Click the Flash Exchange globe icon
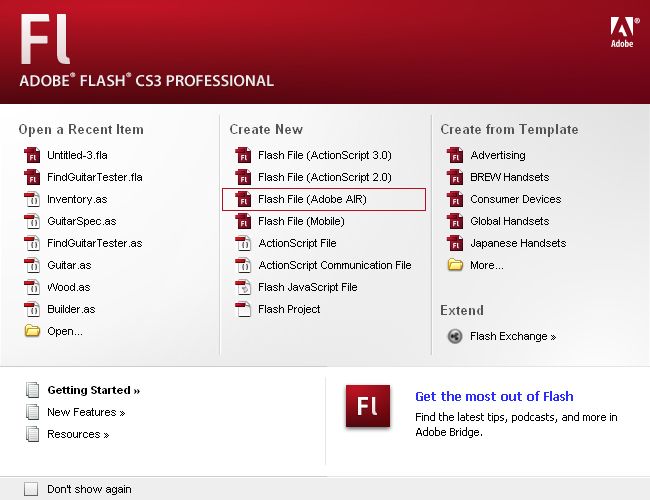Viewport: 650px width, 500px height. tap(455, 336)
